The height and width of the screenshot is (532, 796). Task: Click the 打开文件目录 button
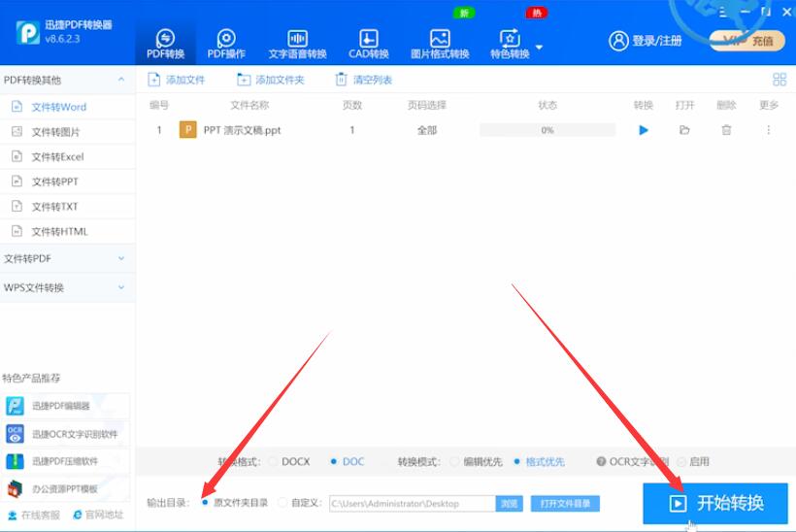click(x=565, y=504)
